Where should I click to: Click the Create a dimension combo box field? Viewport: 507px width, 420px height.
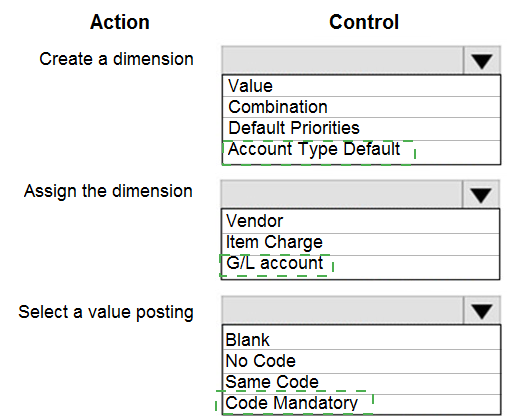point(342,61)
